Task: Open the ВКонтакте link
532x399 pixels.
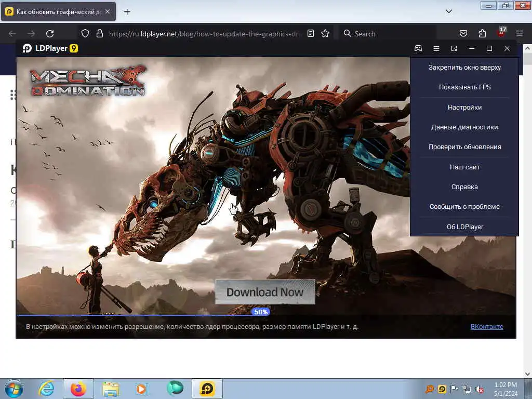Action: coord(486,326)
